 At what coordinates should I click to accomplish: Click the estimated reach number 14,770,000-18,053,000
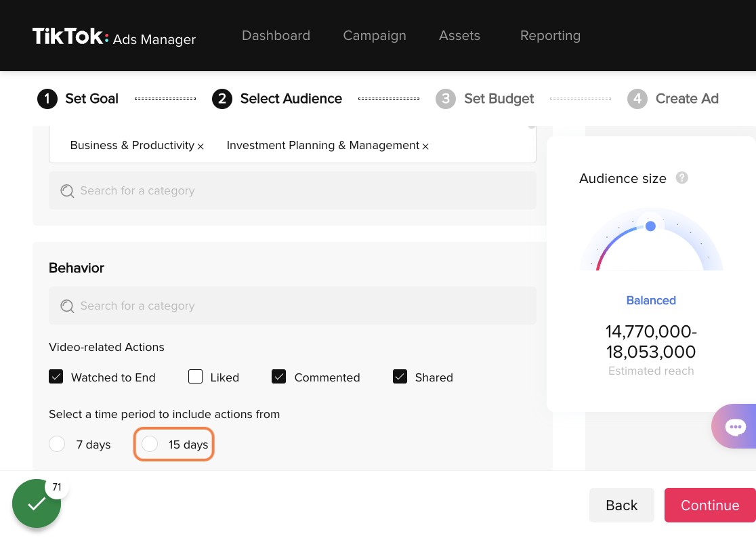651,342
